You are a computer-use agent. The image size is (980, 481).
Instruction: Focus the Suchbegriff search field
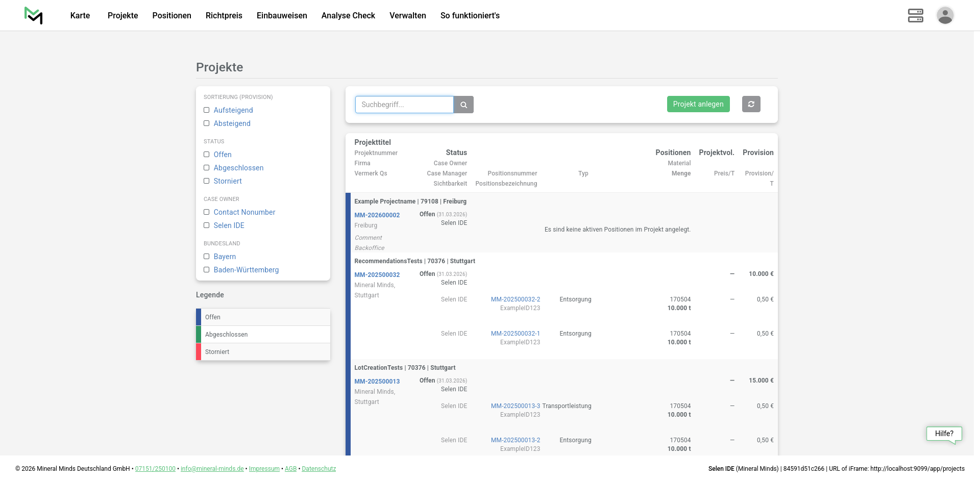404,105
